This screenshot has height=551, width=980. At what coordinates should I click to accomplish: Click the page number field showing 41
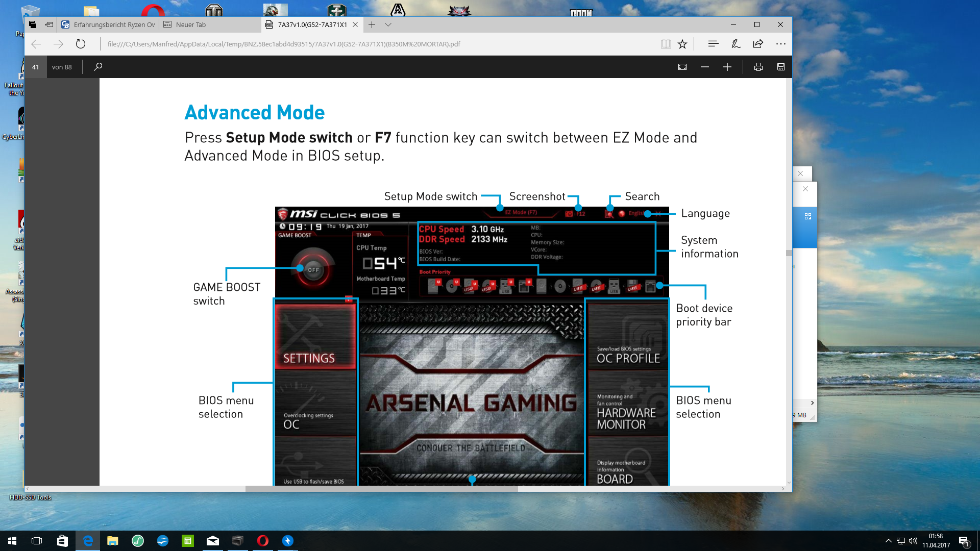36,67
